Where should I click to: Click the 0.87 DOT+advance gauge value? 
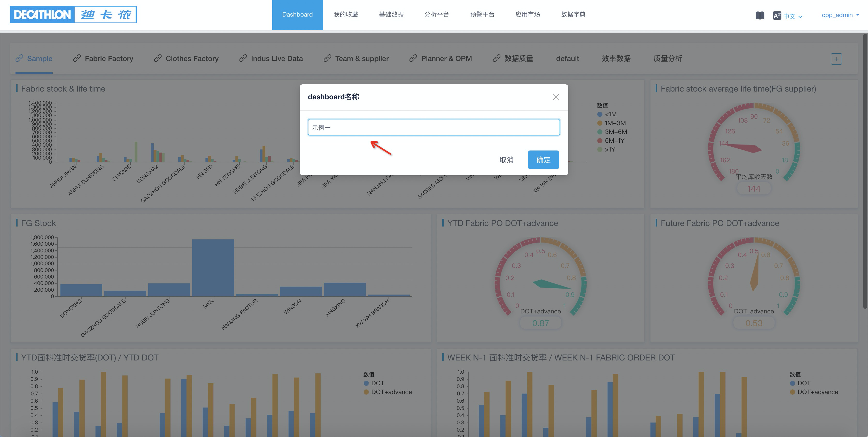point(540,323)
